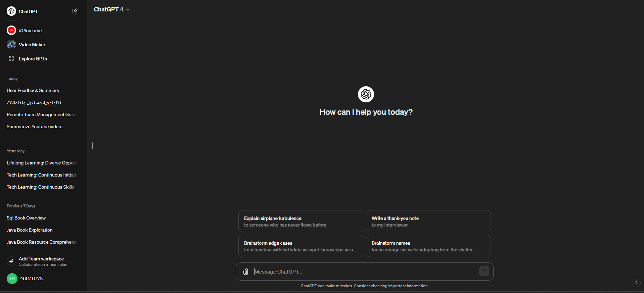Click the center ChatGPT logo above greeting

pyautogui.click(x=366, y=94)
